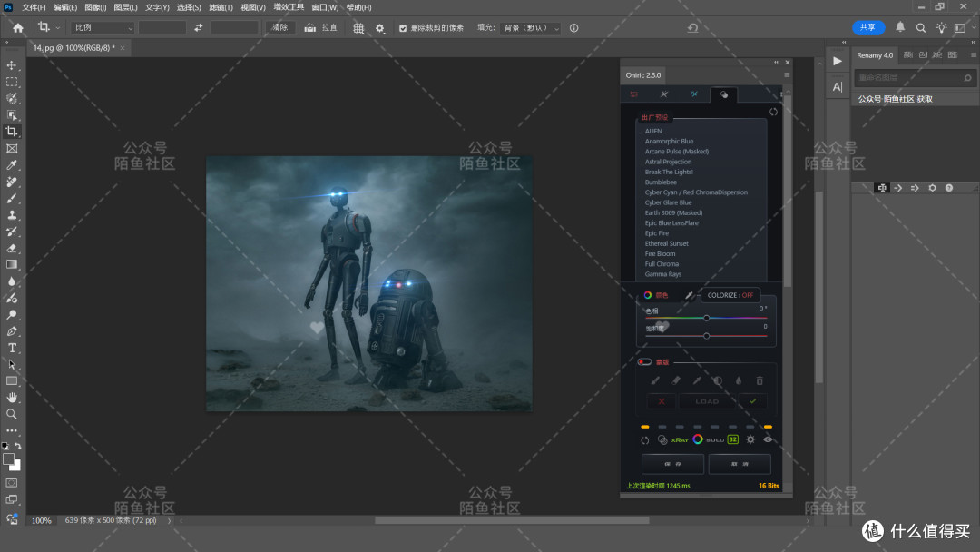The height and width of the screenshot is (552, 980).
Task: Toggle SOLO mode in Oniric
Action: tap(715, 440)
